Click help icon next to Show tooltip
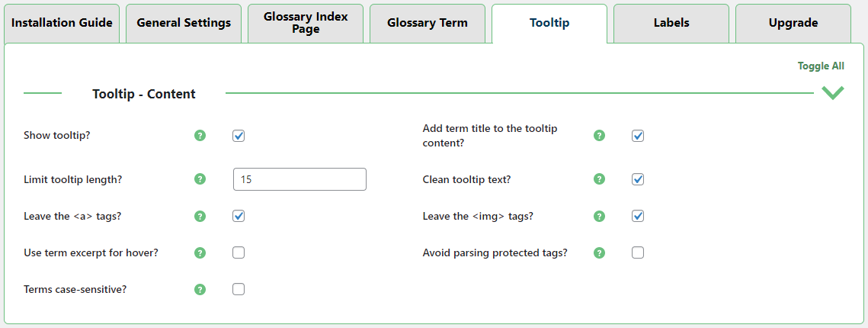The width and height of the screenshot is (868, 328). pos(200,136)
